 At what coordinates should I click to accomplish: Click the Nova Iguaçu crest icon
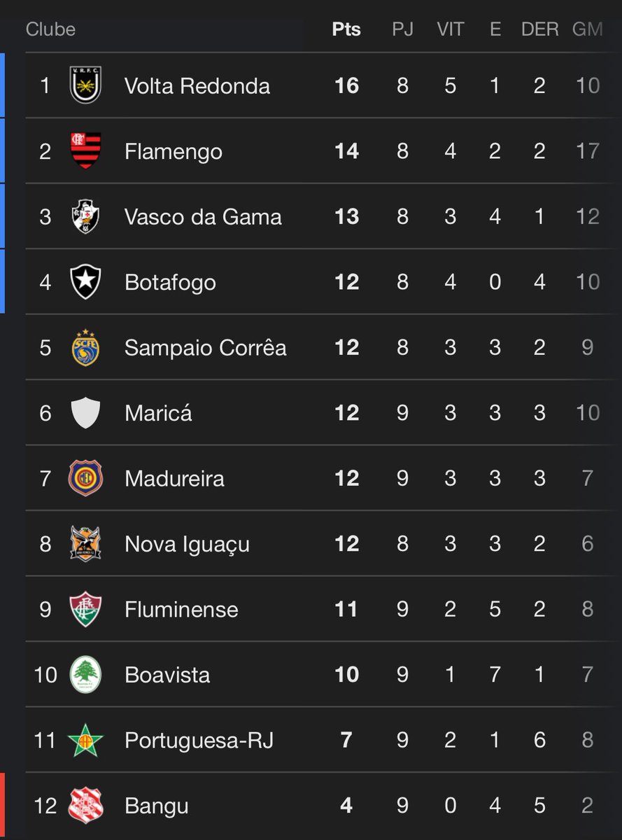[86, 543]
